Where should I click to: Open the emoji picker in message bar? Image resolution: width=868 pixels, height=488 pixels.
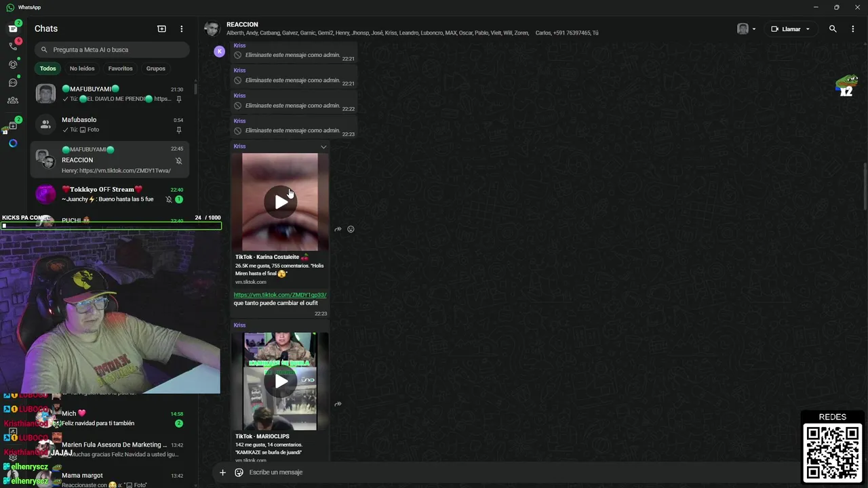[239, 472]
